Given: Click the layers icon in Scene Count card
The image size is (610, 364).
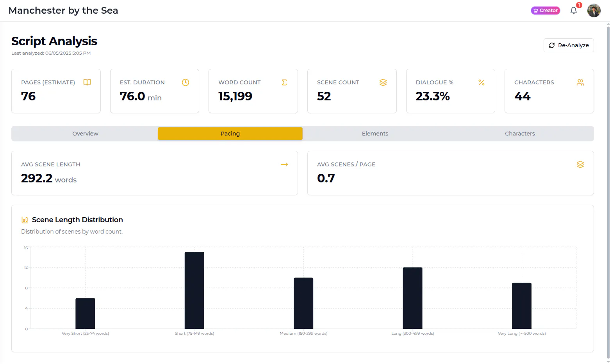Looking at the screenshot, I should tap(383, 82).
